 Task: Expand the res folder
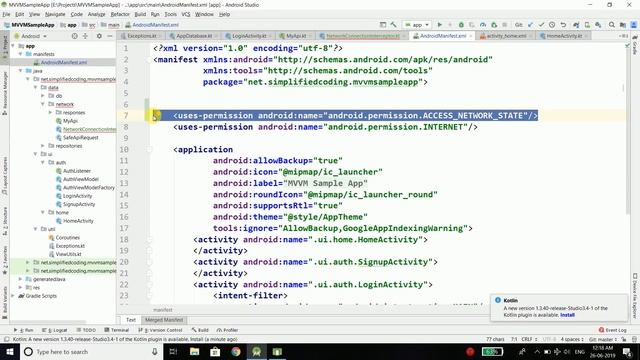click(20, 287)
